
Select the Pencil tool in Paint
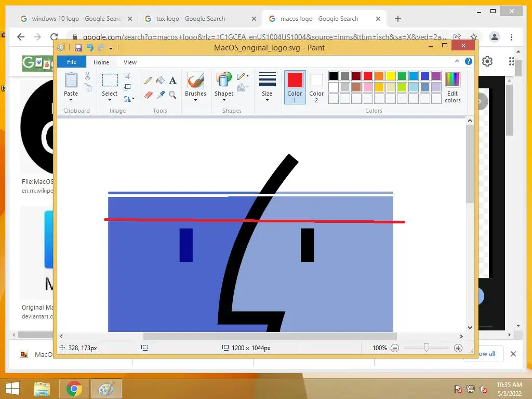click(148, 81)
